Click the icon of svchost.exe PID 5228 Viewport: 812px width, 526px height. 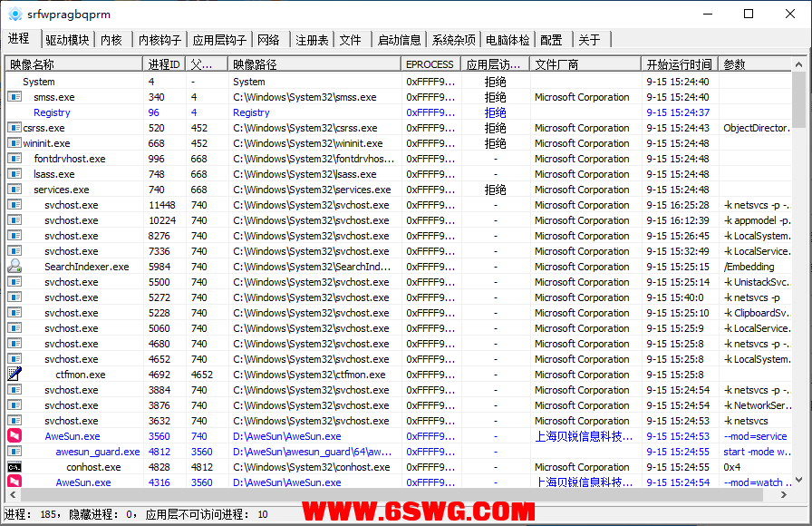click(14, 313)
